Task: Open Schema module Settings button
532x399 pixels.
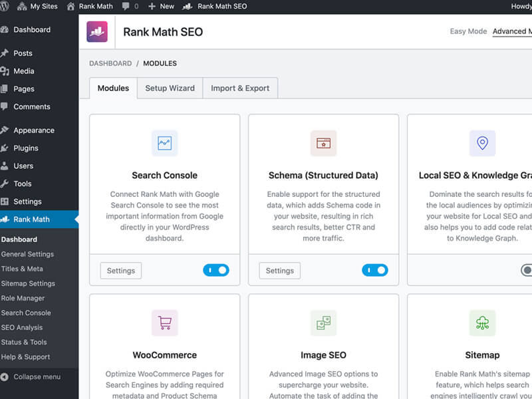Action: 279,271
